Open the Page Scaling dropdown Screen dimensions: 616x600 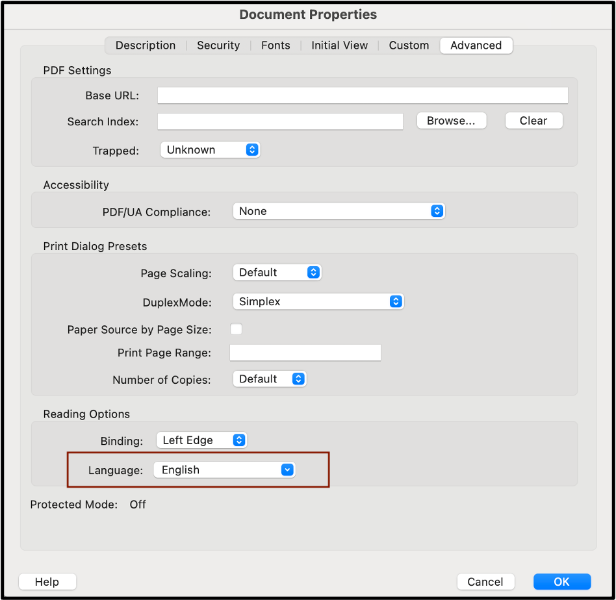point(277,272)
